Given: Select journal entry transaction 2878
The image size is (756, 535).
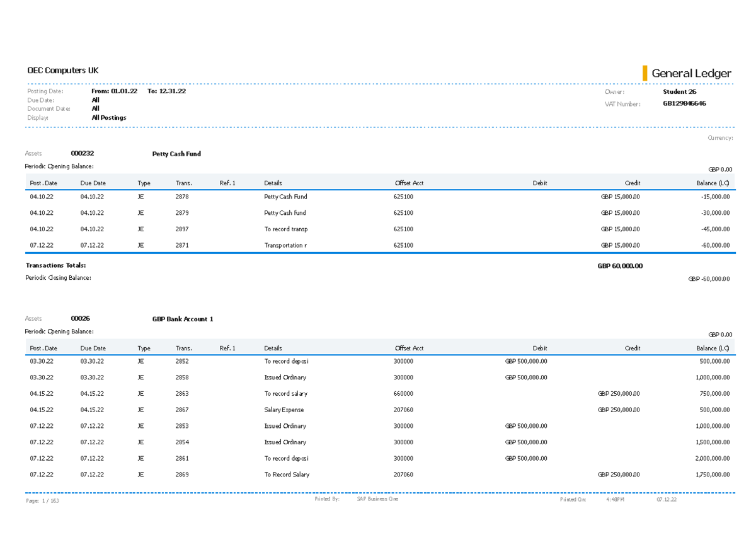Looking at the screenshot, I should [182, 196].
